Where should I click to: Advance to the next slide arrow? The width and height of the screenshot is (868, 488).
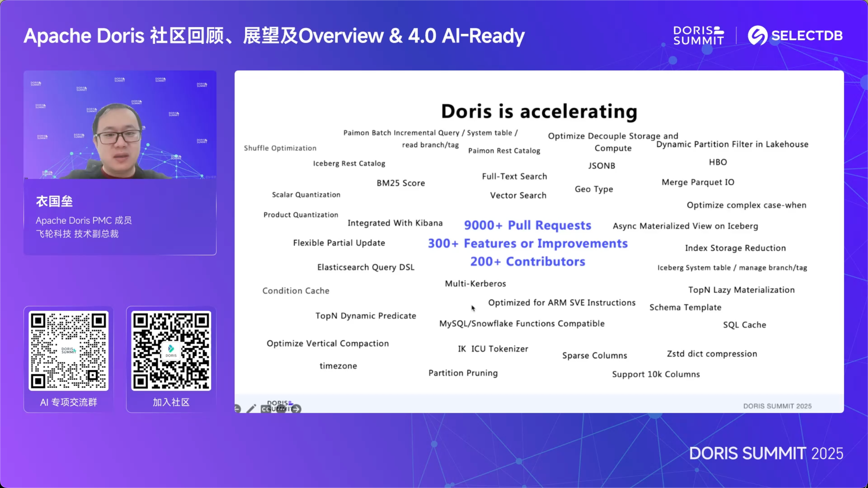297,409
